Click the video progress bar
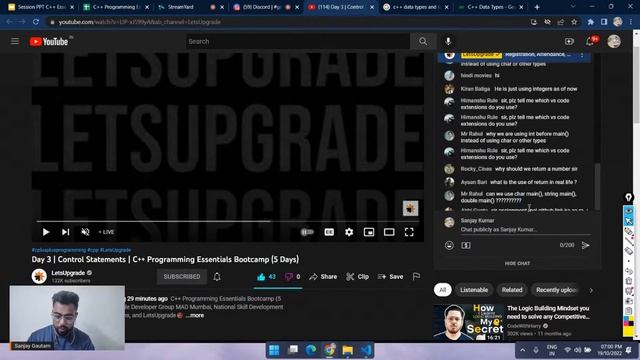The height and width of the screenshot is (360, 640). pyautogui.click(x=229, y=221)
